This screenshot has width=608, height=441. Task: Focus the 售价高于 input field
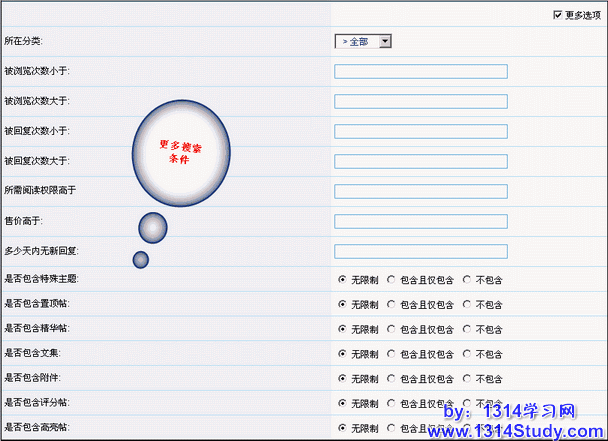click(x=420, y=221)
